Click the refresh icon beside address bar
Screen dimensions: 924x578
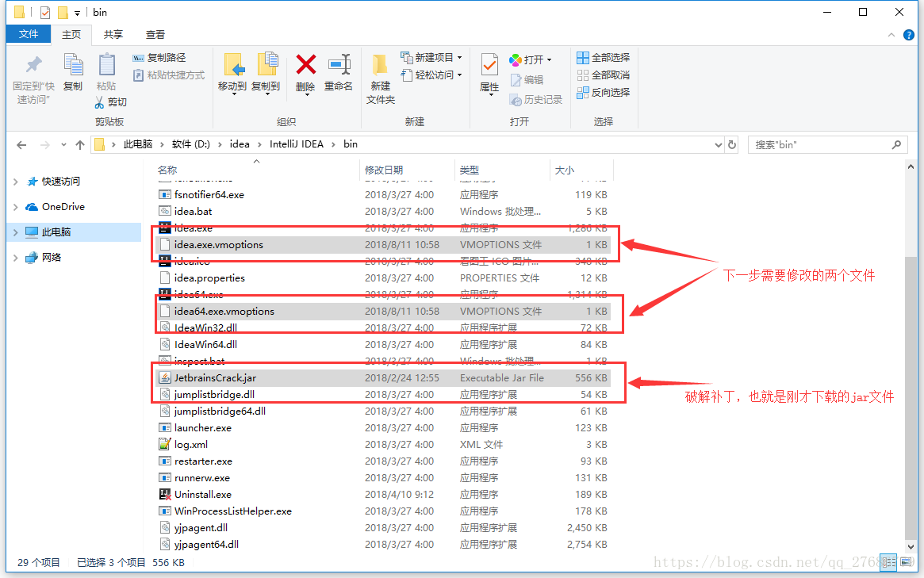732,144
